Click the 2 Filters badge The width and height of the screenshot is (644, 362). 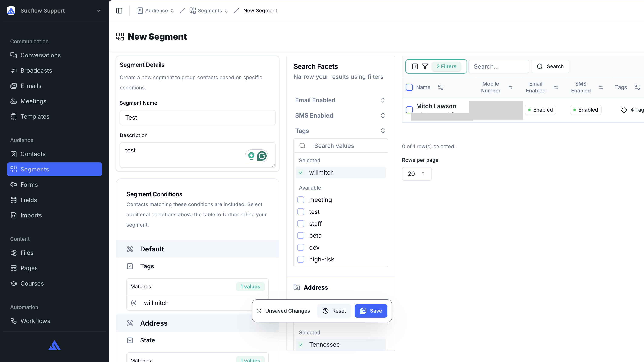[x=446, y=66]
